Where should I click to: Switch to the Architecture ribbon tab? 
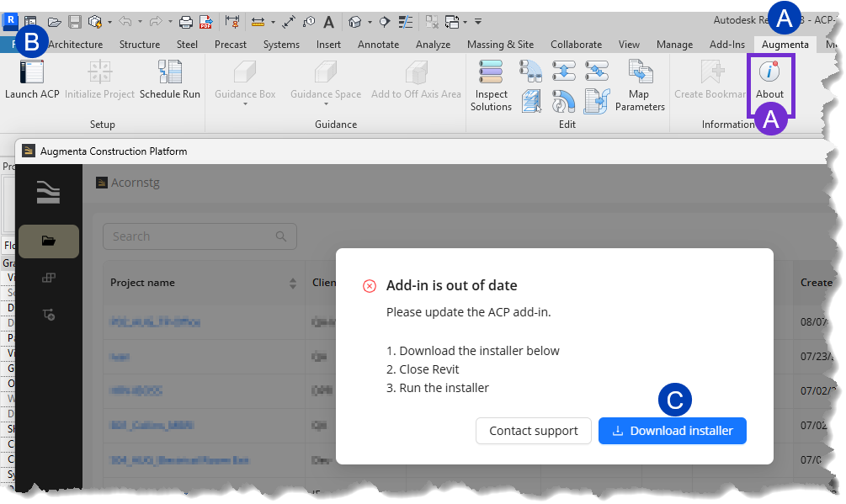coord(76,45)
